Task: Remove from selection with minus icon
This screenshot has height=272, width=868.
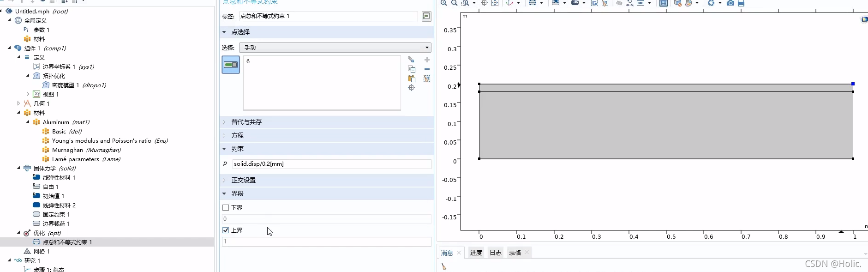Action: (x=427, y=69)
